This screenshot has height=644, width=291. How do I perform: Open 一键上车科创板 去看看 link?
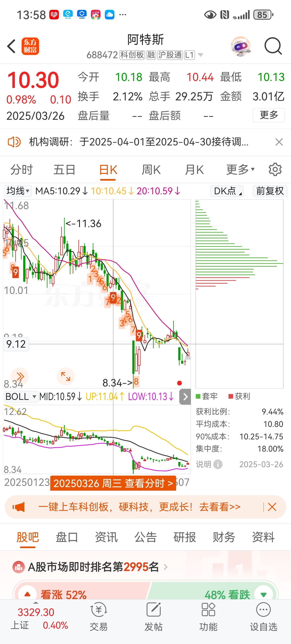click(139, 507)
